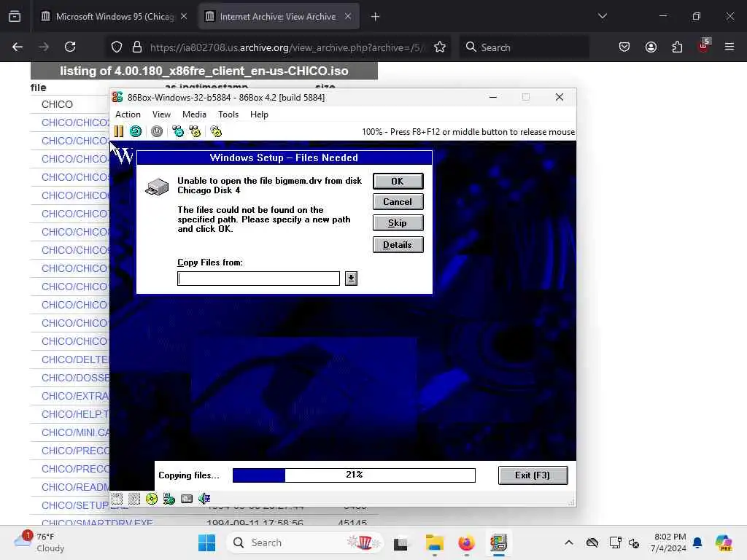747x560 pixels.
Task: Open Firefox extensions puzzle icon
Action: point(677,47)
